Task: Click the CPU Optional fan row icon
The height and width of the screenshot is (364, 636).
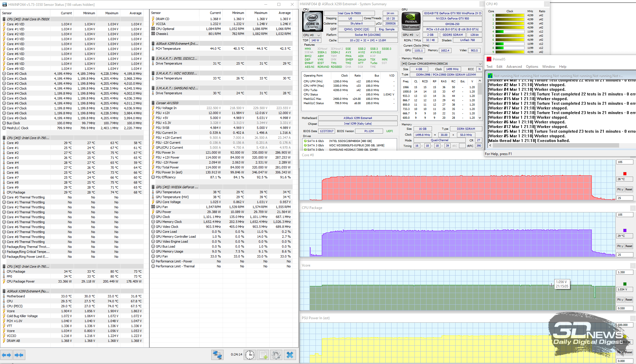Action: (x=153, y=29)
